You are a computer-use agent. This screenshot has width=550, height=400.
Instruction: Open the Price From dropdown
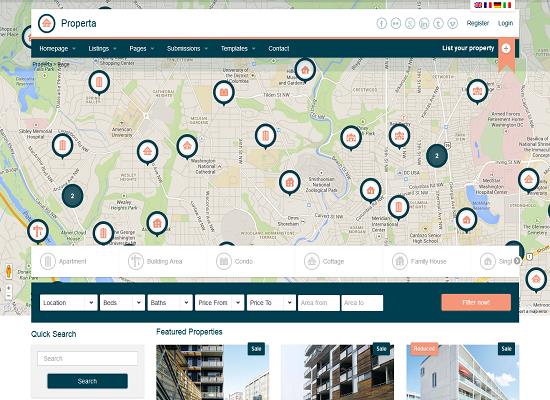[x=220, y=303]
